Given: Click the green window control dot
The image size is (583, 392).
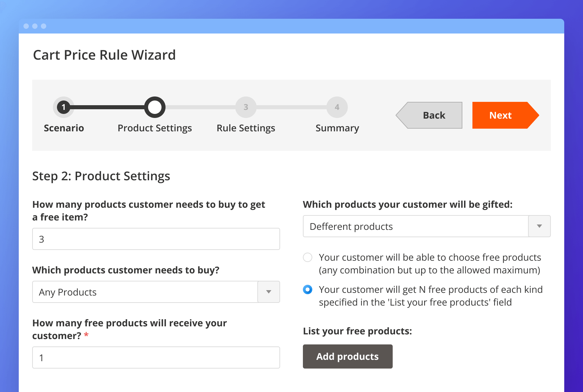Looking at the screenshot, I should (44, 26).
